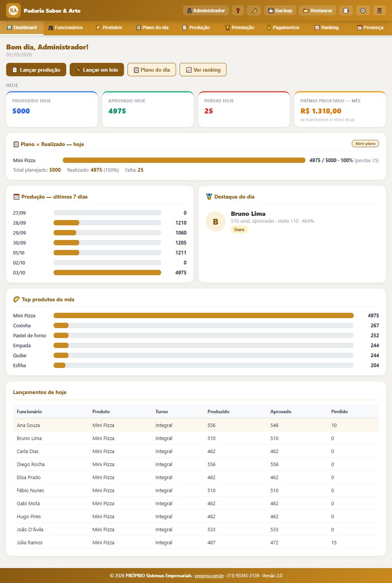Click the Produzido column header
Viewport: 392px width, 583px height.
[x=219, y=412]
